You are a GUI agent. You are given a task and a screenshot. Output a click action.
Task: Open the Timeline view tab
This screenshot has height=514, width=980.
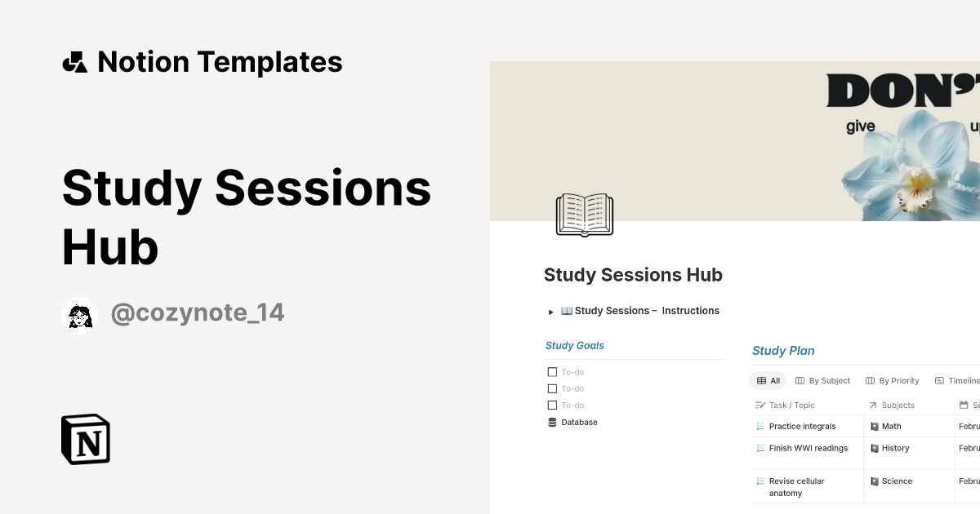tap(962, 380)
